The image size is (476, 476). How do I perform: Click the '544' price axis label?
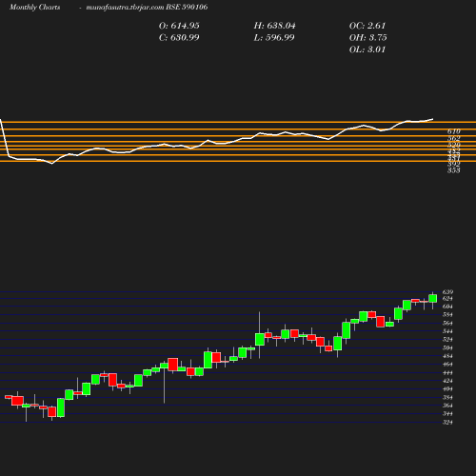coord(447,331)
